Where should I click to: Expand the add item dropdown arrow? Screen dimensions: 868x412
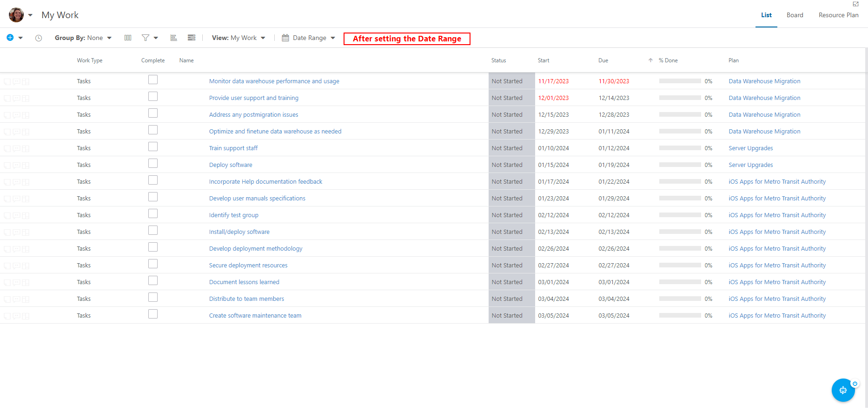(x=20, y=38)
